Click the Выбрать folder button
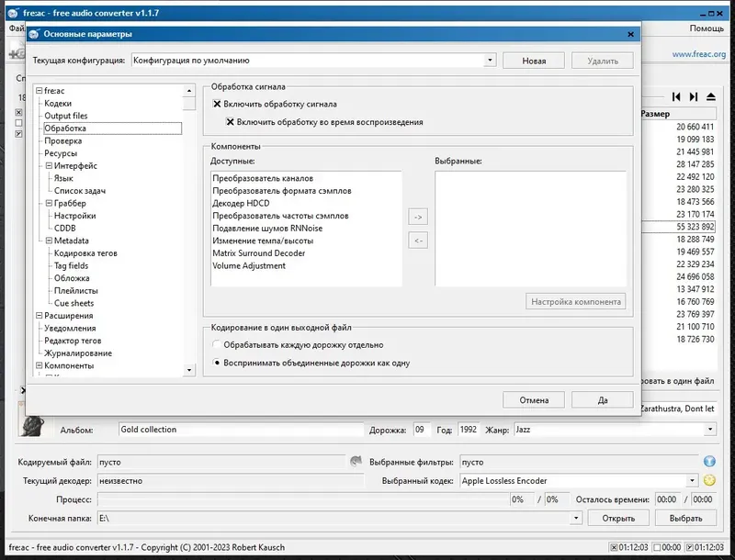 [685, 519]
